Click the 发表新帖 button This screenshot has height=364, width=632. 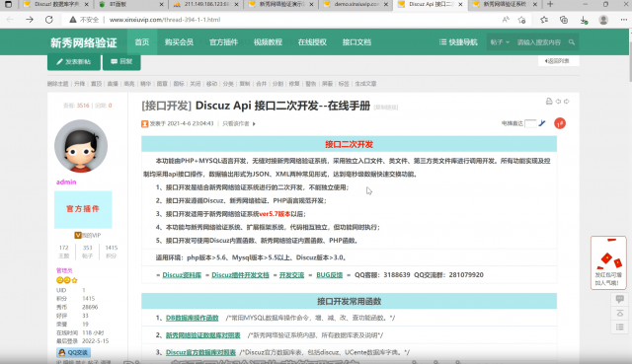(74, 61)
